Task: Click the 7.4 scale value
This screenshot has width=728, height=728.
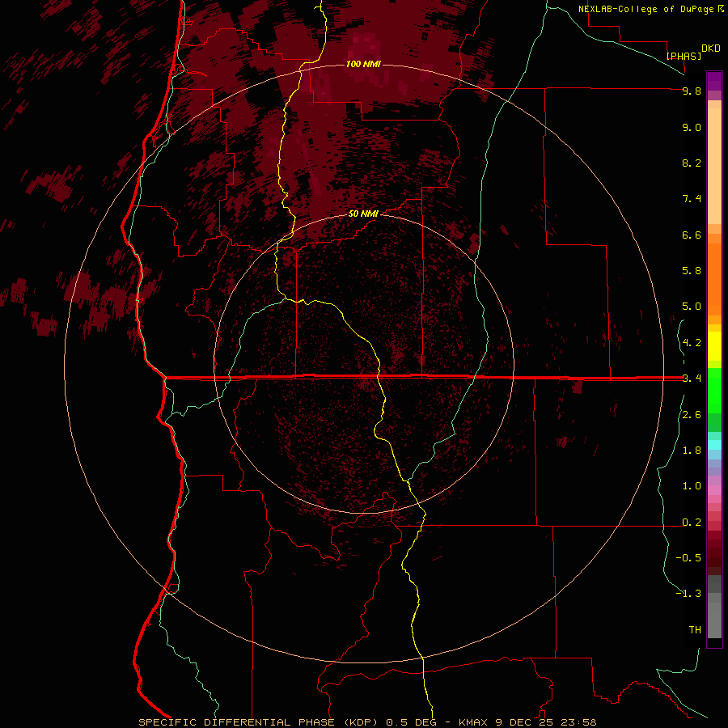Action: click(x=692, y=199)
